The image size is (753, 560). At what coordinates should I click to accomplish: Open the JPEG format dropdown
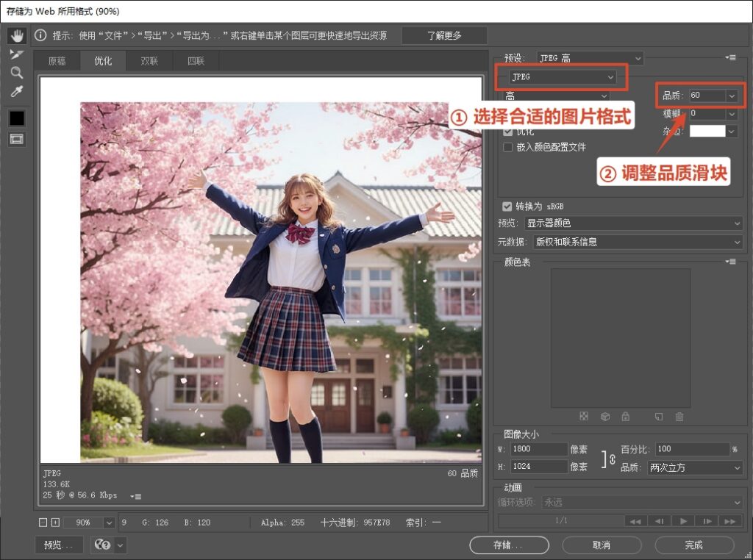tap(560, 76)
